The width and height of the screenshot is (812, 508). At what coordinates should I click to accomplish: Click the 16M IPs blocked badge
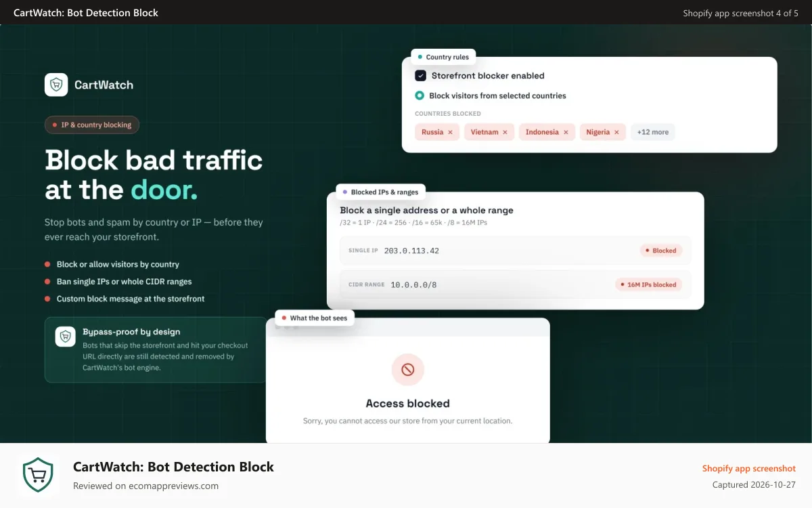648,284
